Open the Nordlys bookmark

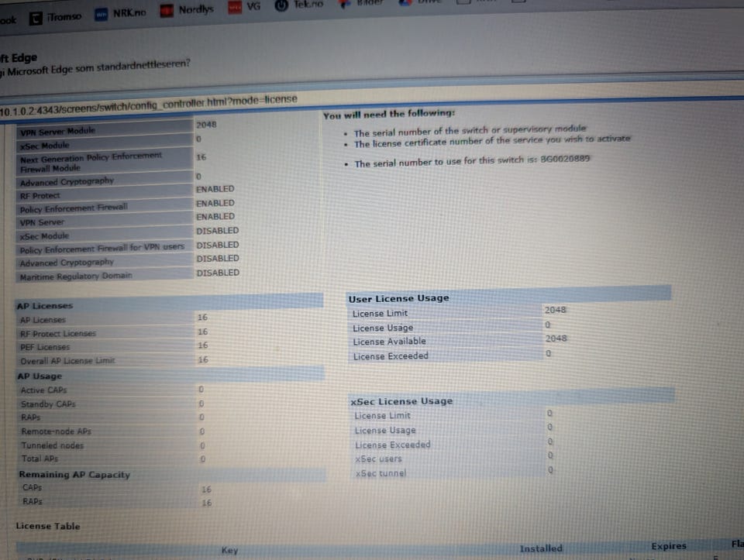click(x=187, y=9)
